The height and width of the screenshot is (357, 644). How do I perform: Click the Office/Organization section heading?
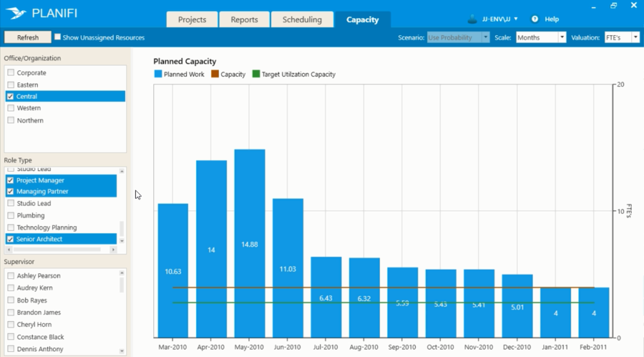point(32,58)
